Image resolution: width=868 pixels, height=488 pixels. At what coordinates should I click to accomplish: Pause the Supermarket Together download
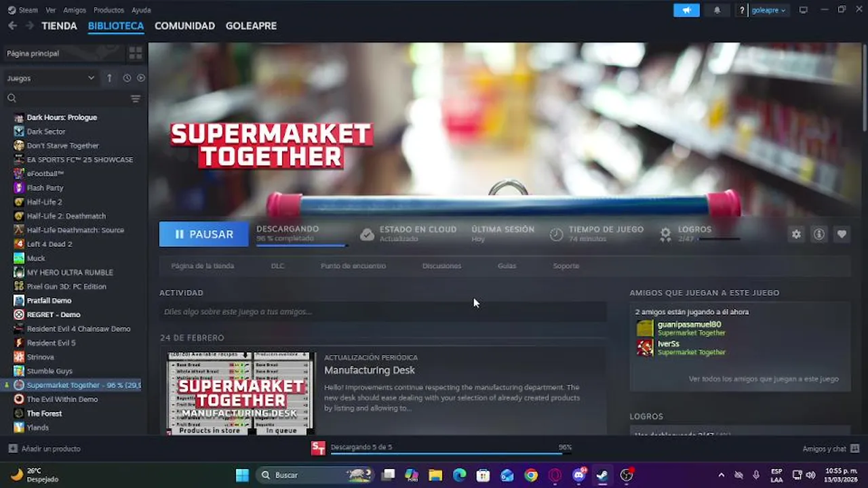click(204, 234)
